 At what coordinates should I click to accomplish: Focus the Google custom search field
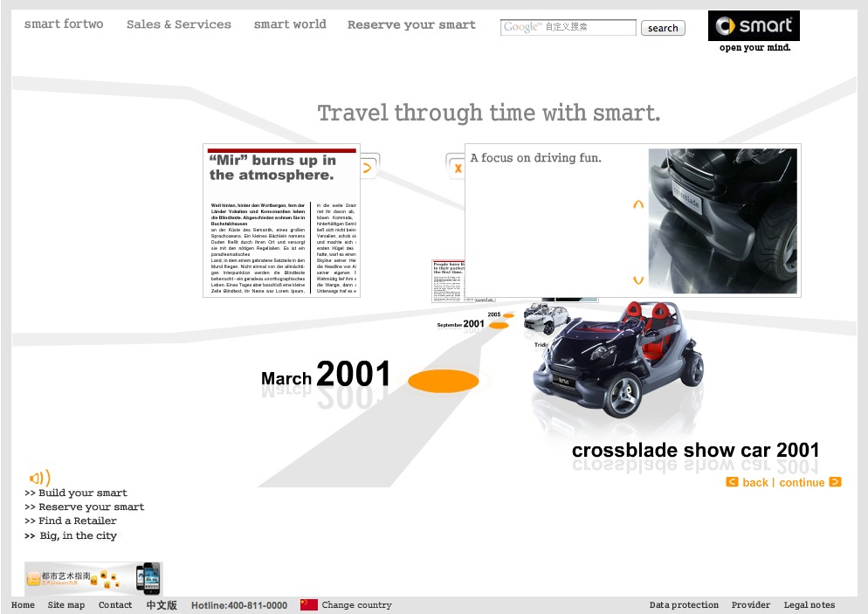568,27
